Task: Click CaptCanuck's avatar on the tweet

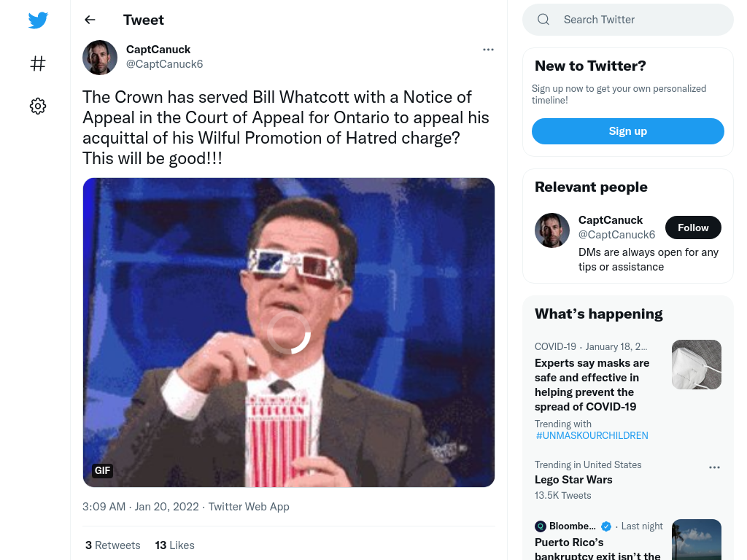Action: (x=100, y=57)
